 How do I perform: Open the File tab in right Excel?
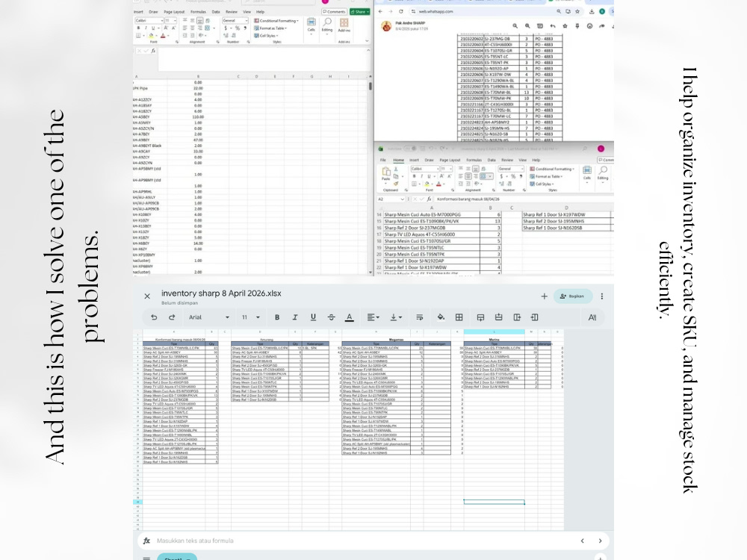pyautogui.click(x=383, y=160)
